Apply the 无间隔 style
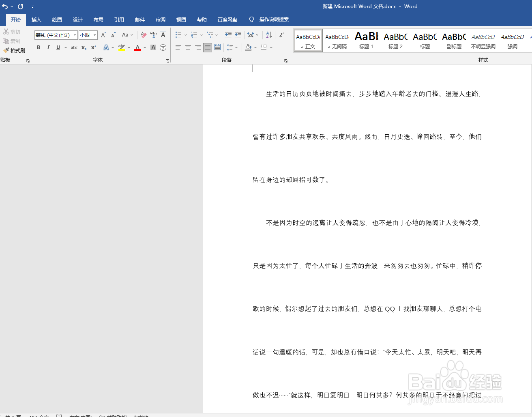532x417 pixels. point(337,40)
